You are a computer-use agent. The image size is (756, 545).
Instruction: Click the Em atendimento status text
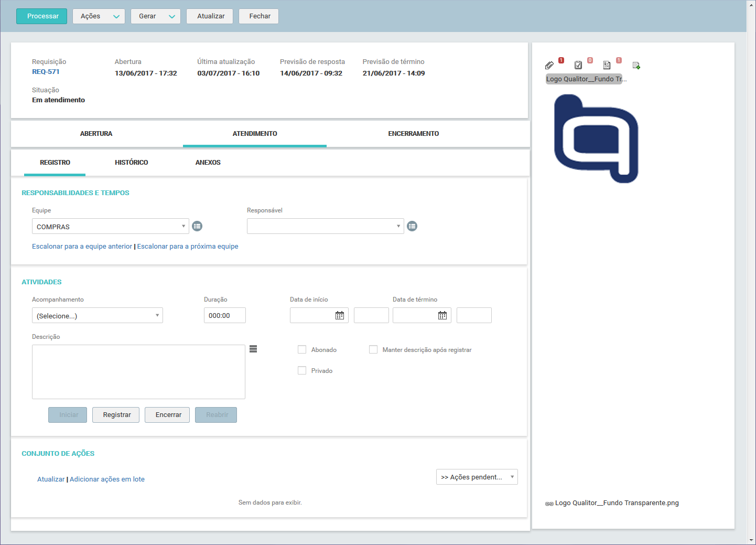coord(58,100)
